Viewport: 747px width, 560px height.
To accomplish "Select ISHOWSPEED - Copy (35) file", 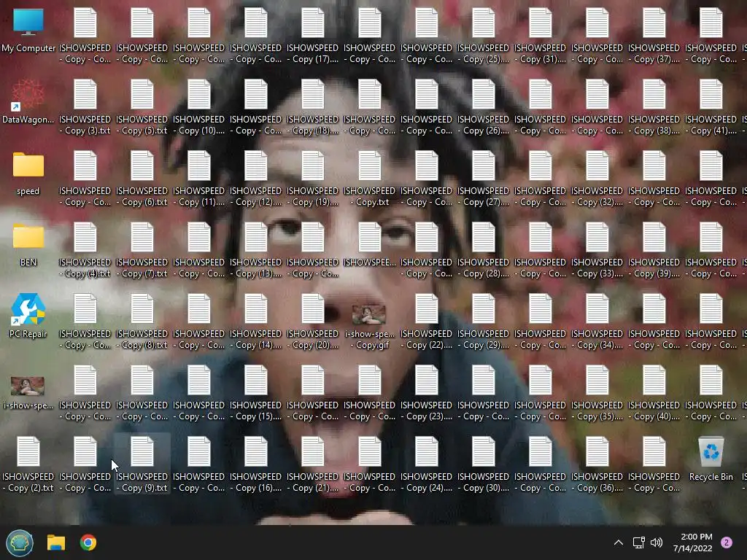I will [597, 393].
